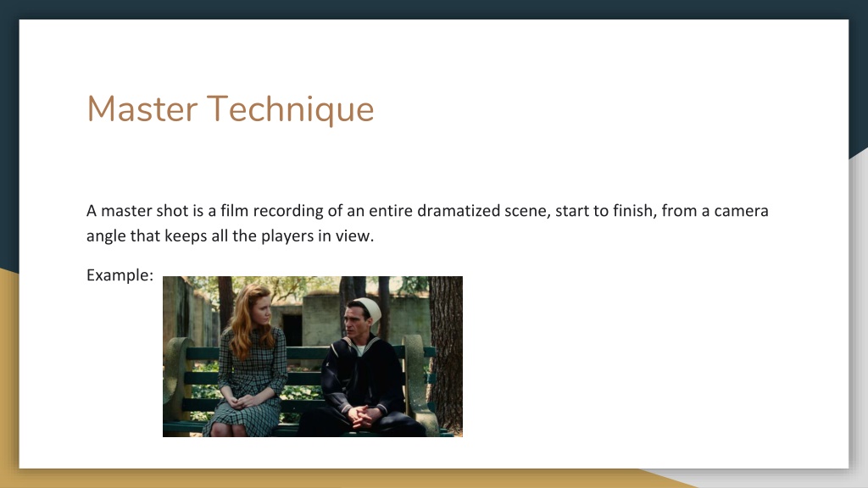Select the park bench film still image
This screenshot has width=868, height=488.
pyautogui.click(x=313, y=357)
